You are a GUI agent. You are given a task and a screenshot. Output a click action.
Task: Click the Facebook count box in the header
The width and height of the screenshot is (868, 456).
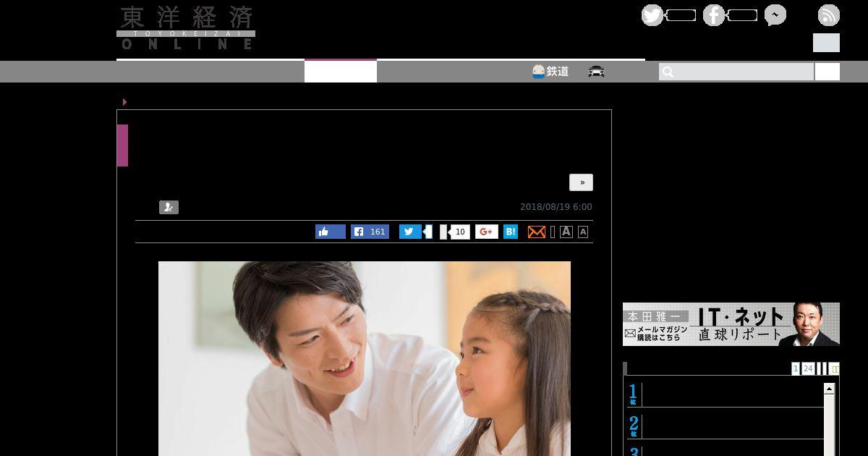click(742, 15)
